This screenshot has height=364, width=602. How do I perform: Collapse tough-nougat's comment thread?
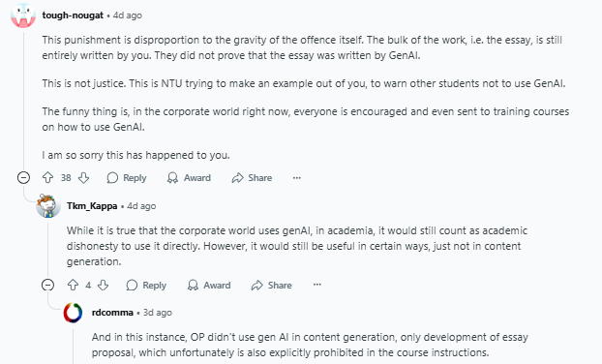[24, 178]
